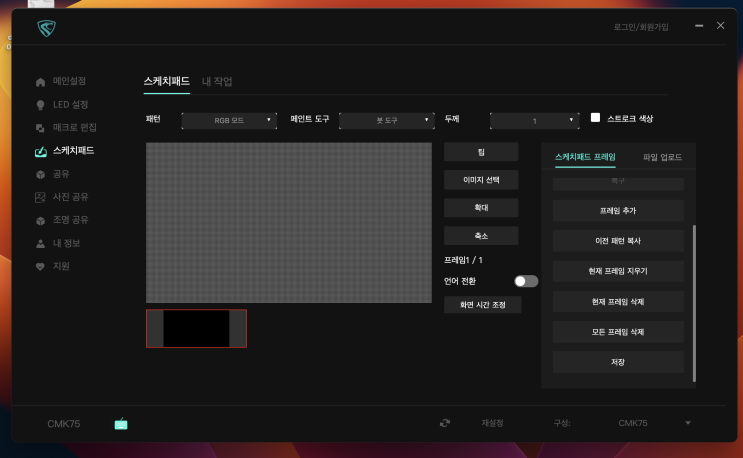
Task: Click the sketchpad icon in the sidebar
Action: pyautogui.click(x=41, y=152)
